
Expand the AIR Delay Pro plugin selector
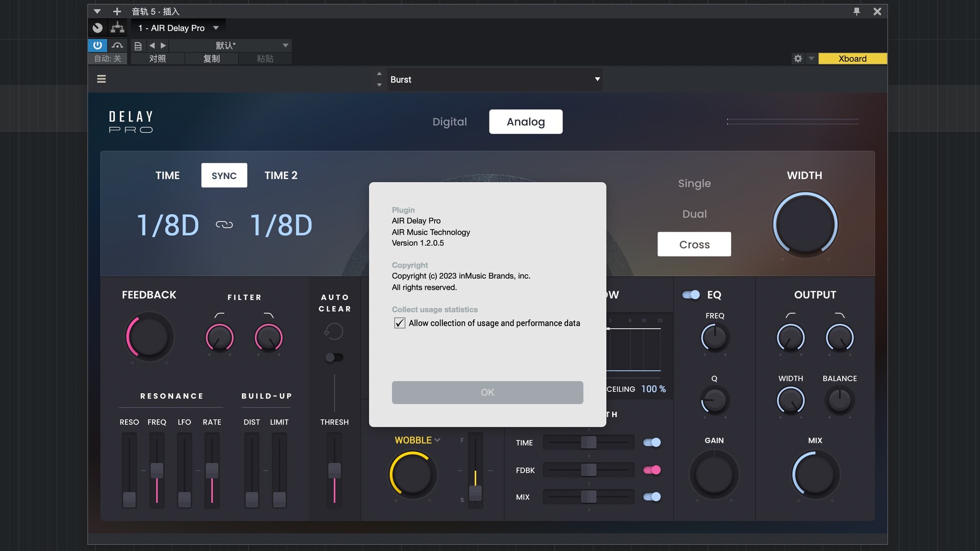coord(216,28)
